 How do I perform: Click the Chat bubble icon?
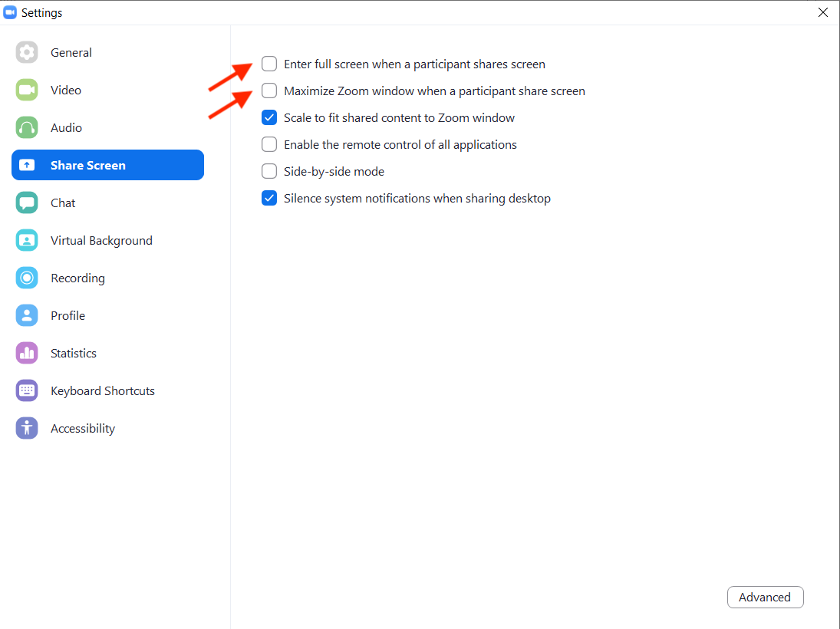click(x=27, y=203)
